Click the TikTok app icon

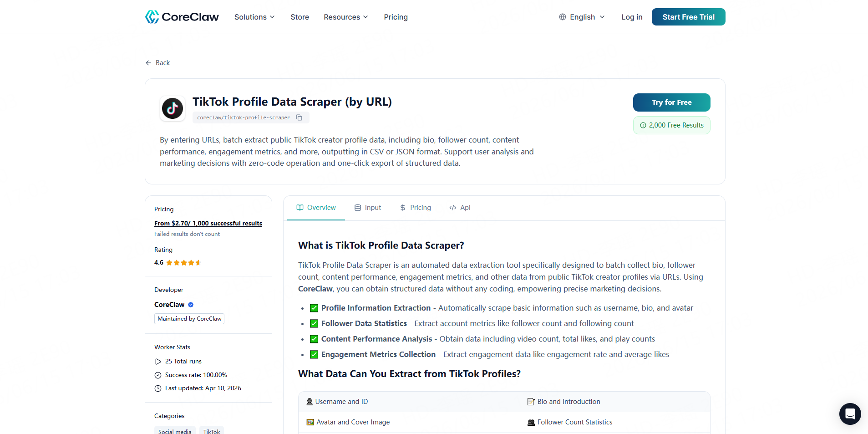click(x=173, y=108)
